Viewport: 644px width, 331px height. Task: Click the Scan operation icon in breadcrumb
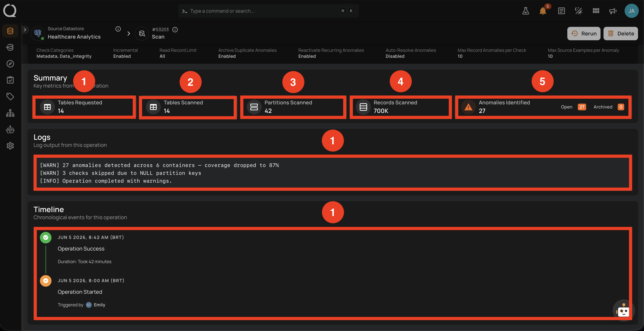pyautogui.click(x=142, y=34)
